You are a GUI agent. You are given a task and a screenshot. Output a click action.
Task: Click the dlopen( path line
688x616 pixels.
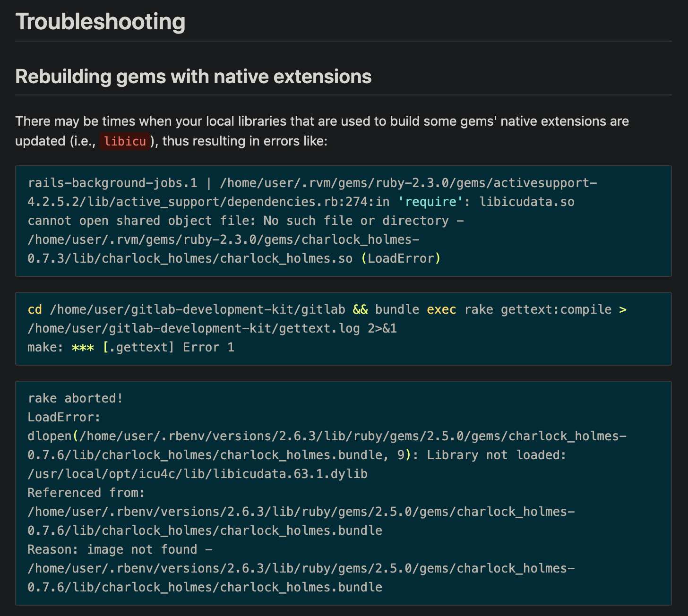[327, 436]
